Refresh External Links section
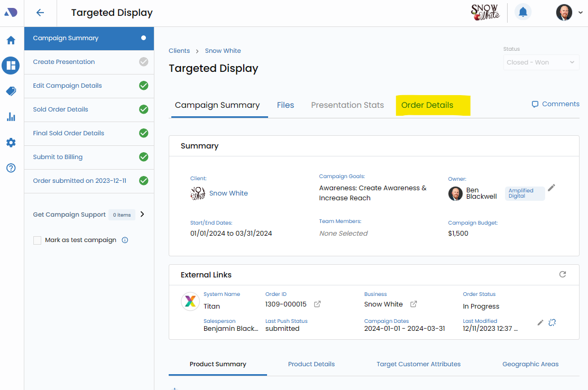 click(563, 274)
